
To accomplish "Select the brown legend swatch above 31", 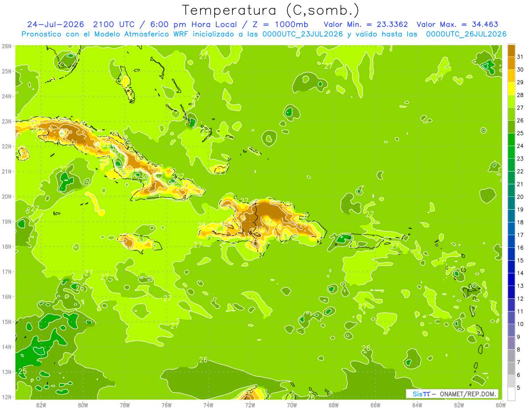I will pos(511,51).
